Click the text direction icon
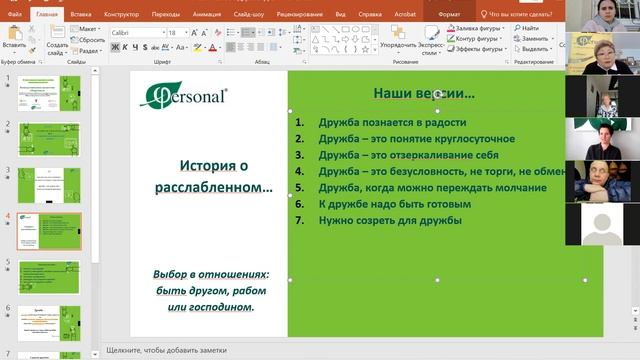 pyautogui.click(x=298, y=29)
